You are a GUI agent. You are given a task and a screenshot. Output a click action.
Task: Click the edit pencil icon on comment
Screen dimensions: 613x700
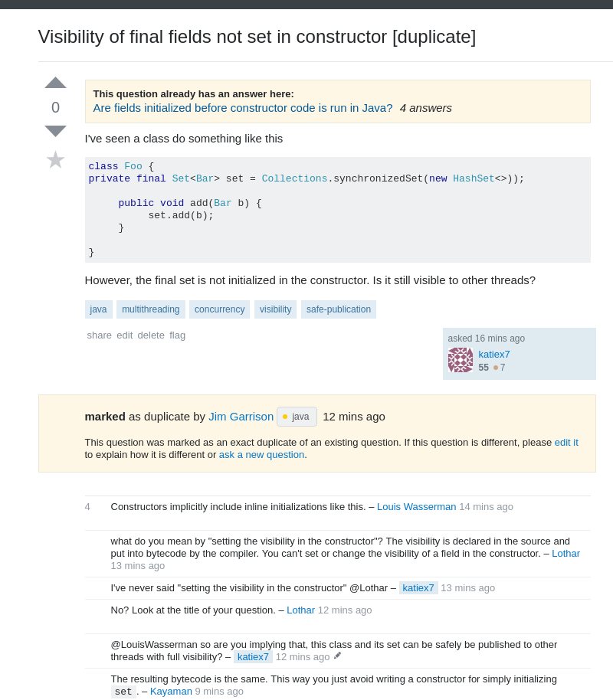click(x=337, y=656)
